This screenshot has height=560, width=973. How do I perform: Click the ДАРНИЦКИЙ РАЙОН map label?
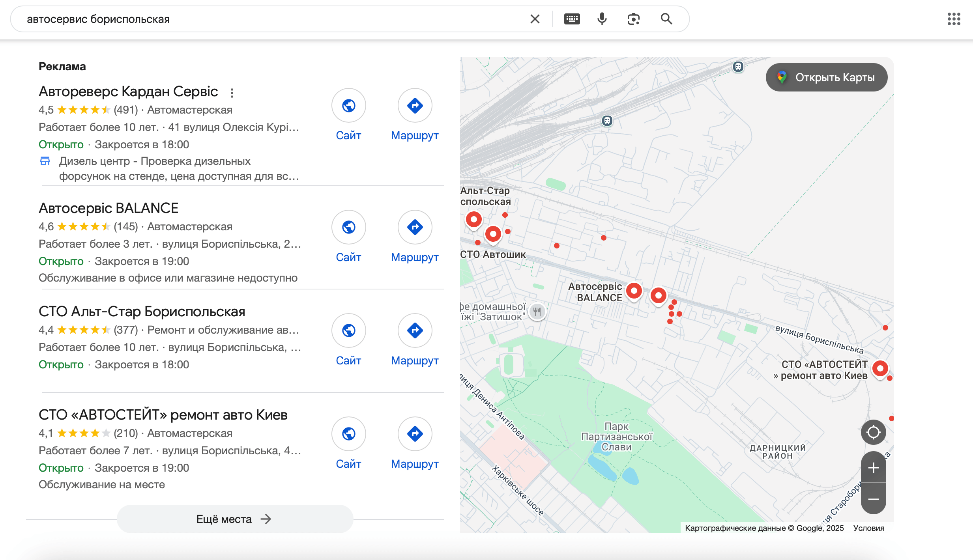pyautogui.click(x=777, y=452)
